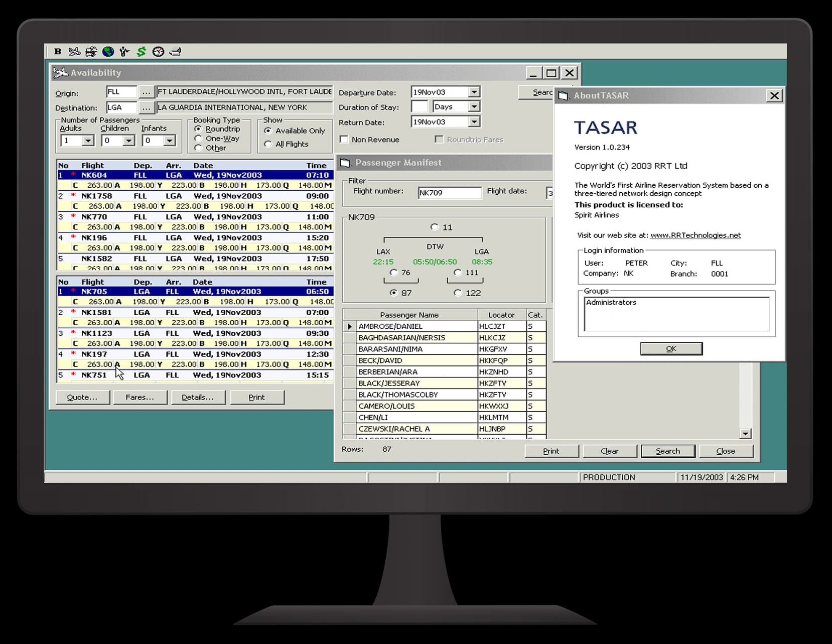Click the passengers group toolbar icon
Viewport: 832px width, 644px height.
click(91, 52)
